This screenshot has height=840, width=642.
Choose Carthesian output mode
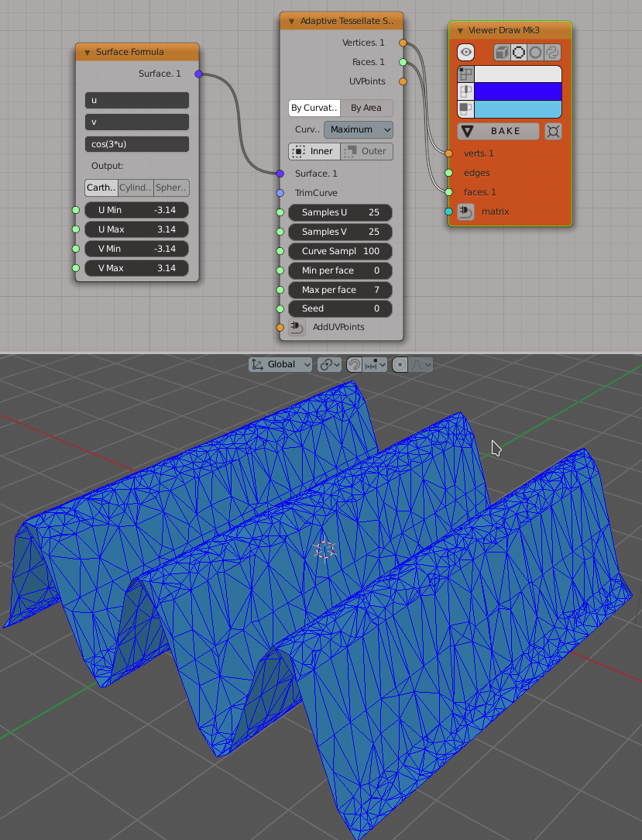coord(101,188)
